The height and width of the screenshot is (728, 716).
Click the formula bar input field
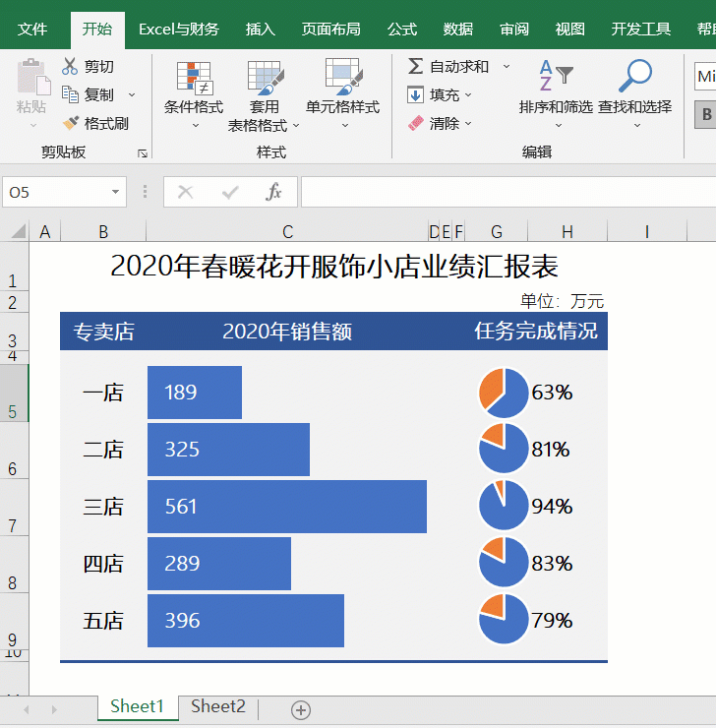pos(508,192)
